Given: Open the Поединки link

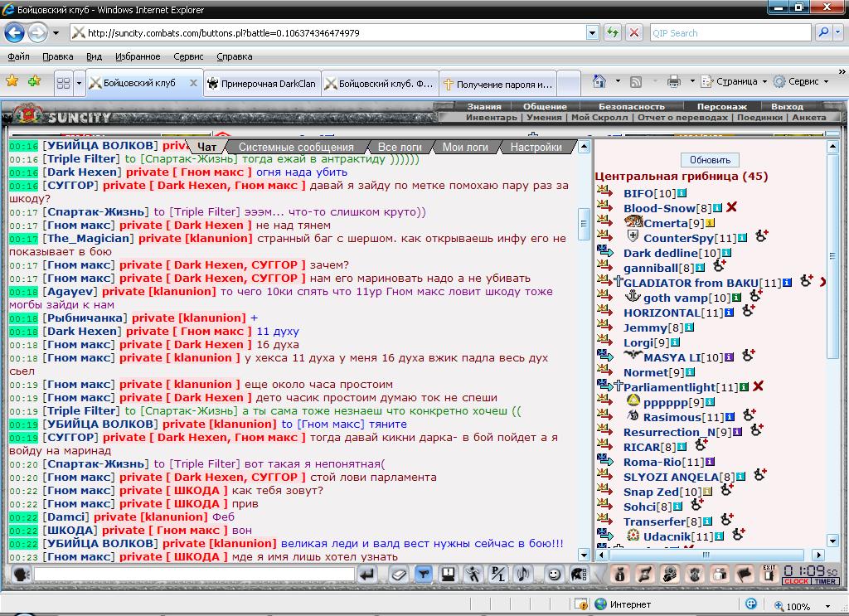Looking at the screenshot, I should (x=759, y=117).
